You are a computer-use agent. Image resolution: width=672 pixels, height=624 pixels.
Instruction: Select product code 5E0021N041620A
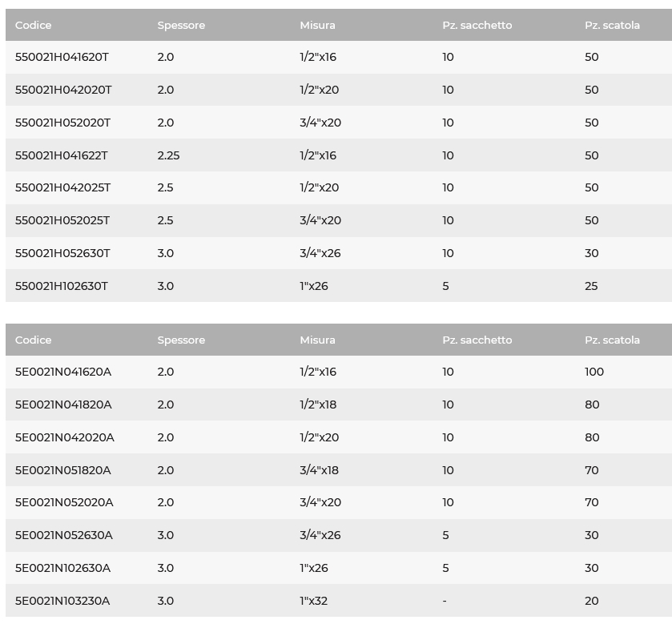point(63,372)
